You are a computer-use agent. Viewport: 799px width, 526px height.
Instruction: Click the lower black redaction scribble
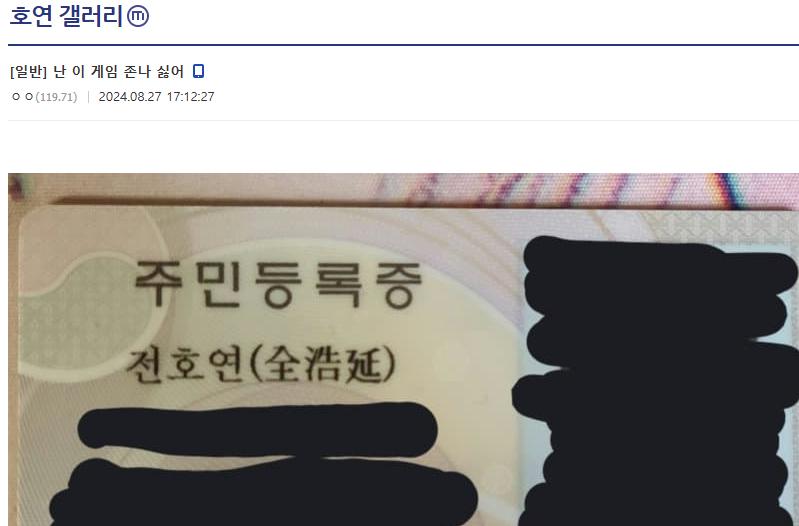263,494
